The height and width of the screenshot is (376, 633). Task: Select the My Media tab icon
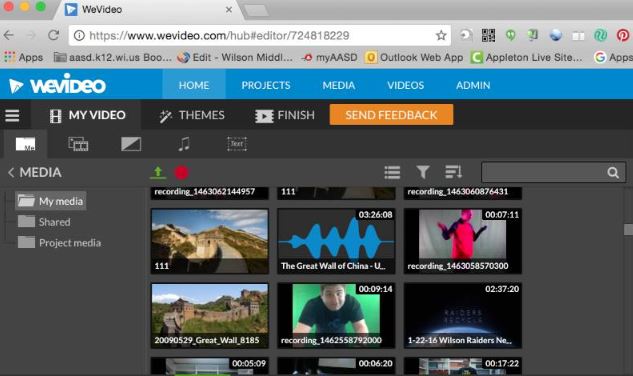tap(25, 144)
